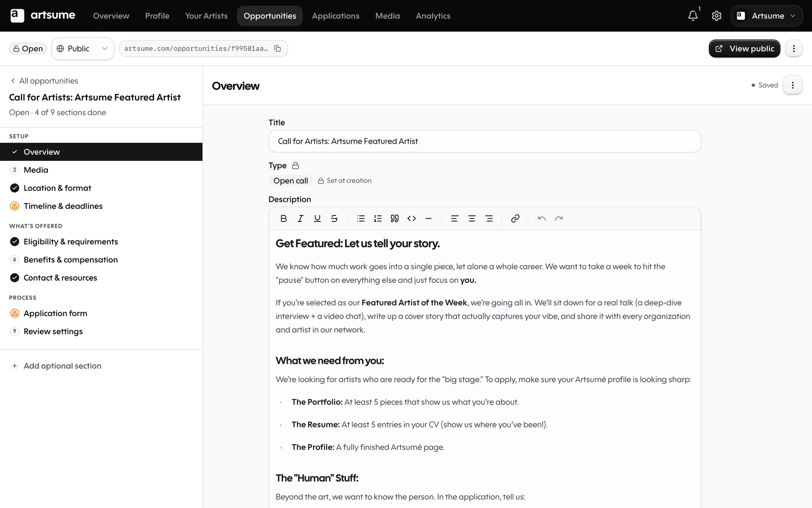812x508 pixels.
Task: Click the 'Get Featured' heading text
Action: (358, 243)
